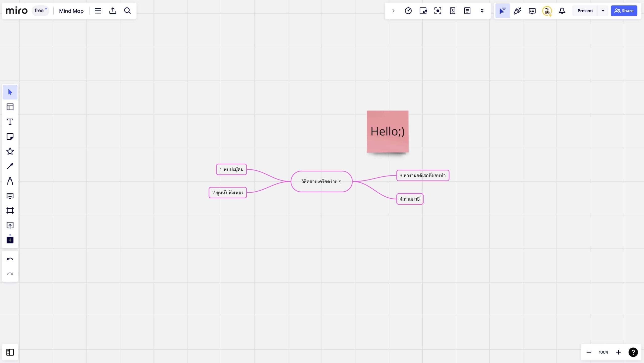
Task: Start the timer from top toolbar
Action: pos(408,11)
